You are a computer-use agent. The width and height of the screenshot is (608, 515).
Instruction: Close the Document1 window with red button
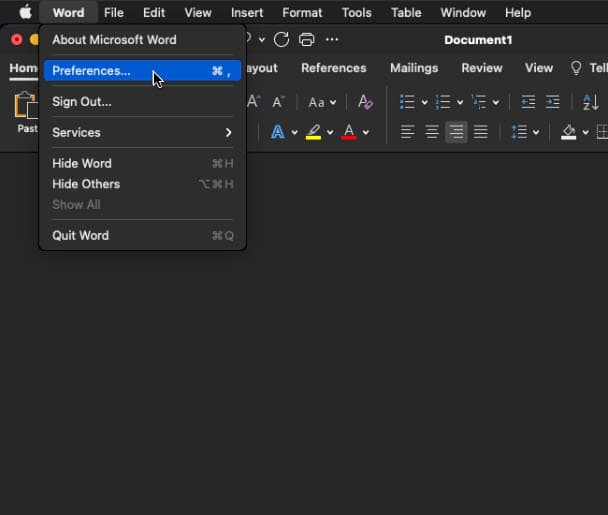[x=17, y=40]
